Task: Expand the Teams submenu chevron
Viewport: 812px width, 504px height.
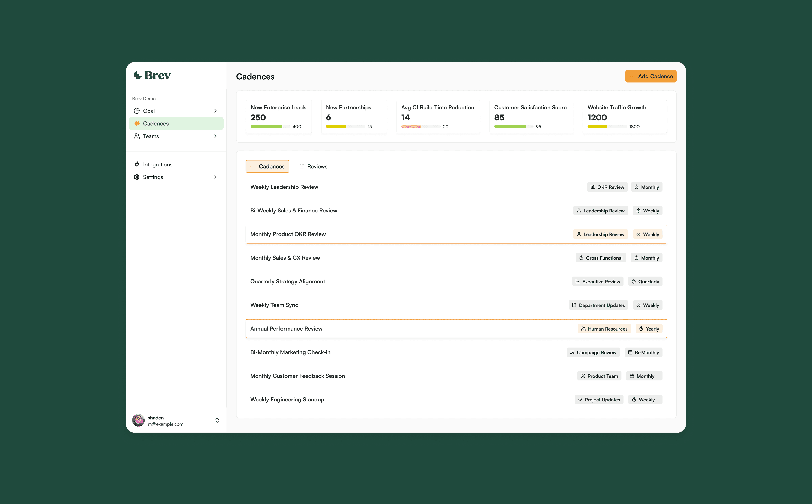Action: 215,136
